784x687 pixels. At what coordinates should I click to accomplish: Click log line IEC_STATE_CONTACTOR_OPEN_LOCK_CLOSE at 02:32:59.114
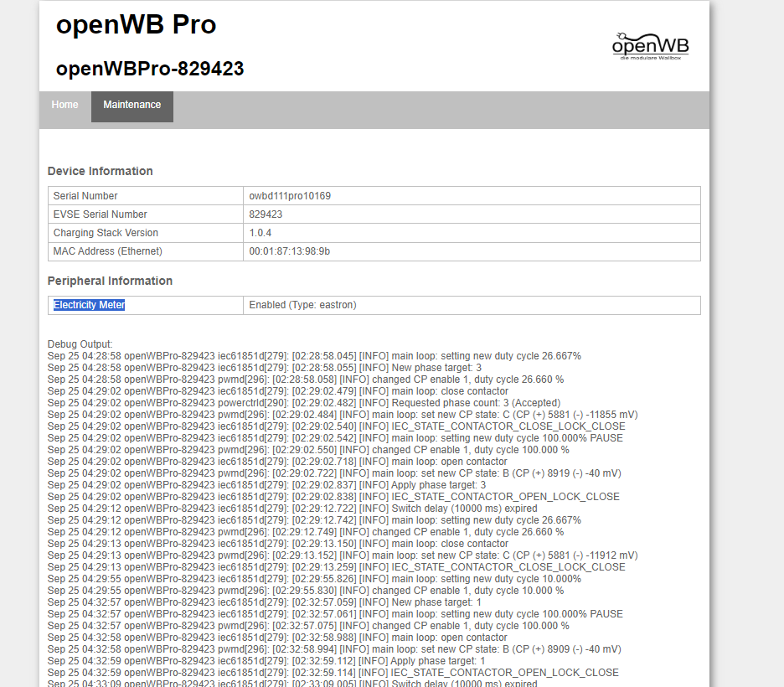point(333,673)
